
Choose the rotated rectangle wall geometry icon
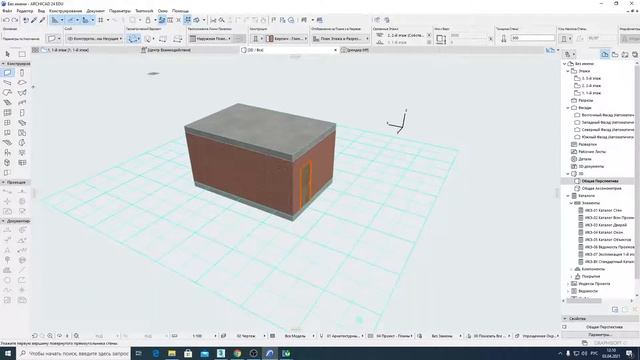(x=178, y=39)
